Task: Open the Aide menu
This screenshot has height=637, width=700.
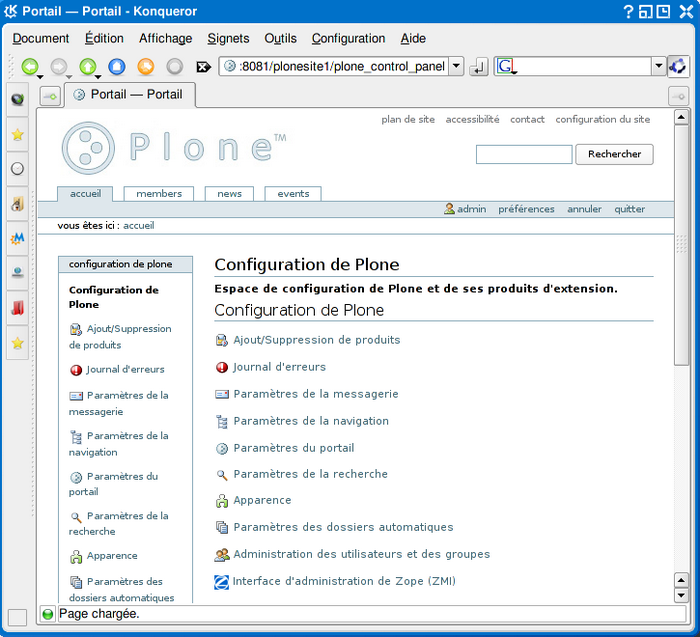Action: (x=413, y=39)
